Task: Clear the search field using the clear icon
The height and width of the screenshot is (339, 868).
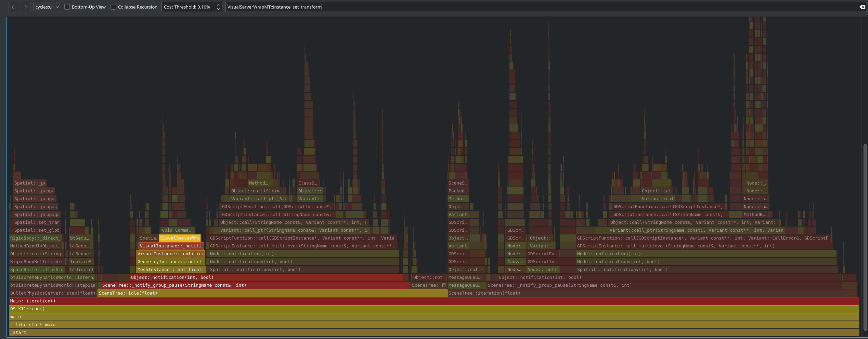Action: 863,6
